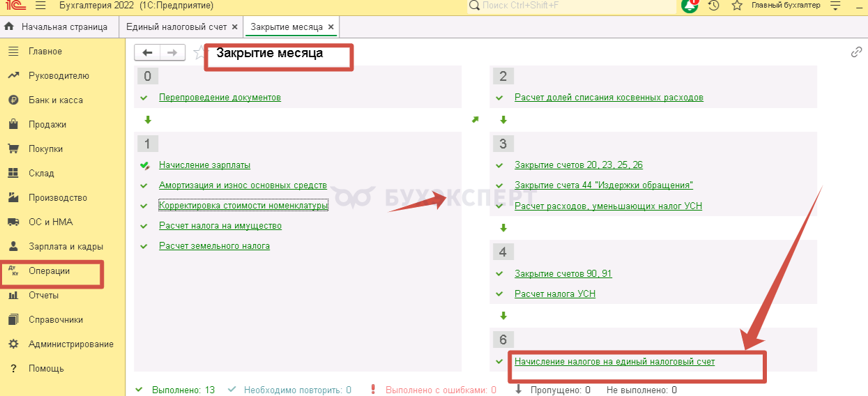Screen dimensions: 868x396
Task: Open Начисление зарплаты operation
Action: (204, 165)
